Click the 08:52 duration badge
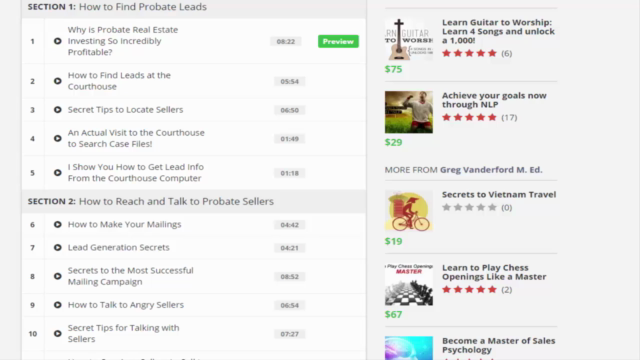Viewport: 640px width, 360px height. pos(289,276)
